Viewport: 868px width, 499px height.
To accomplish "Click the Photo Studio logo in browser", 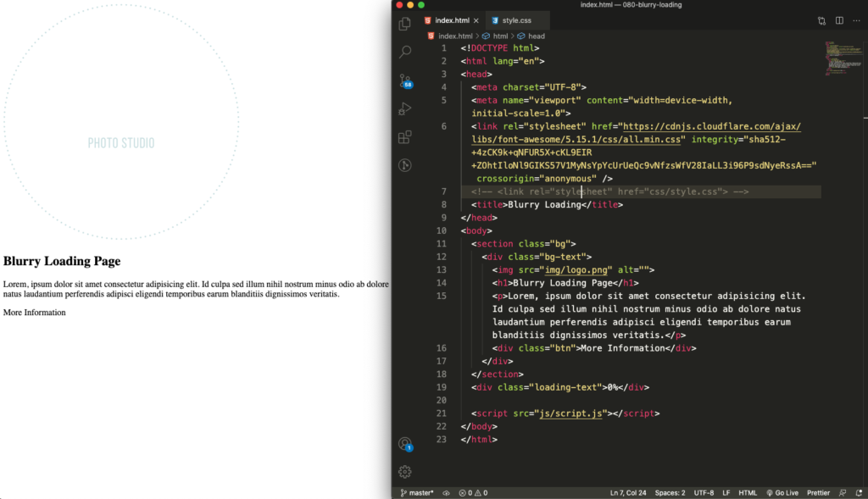I will [x=121, y=122].
